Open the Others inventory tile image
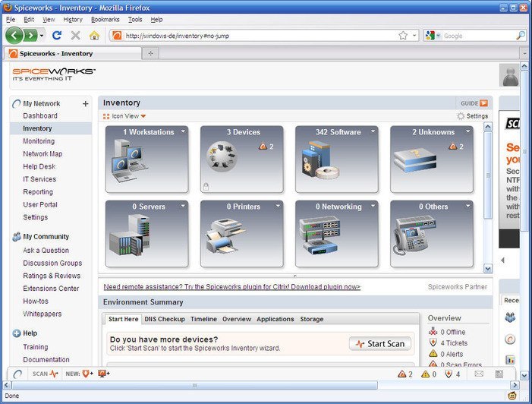Image resolution: width=532 pixels, height=404 pixels. (x=414, y=235)
